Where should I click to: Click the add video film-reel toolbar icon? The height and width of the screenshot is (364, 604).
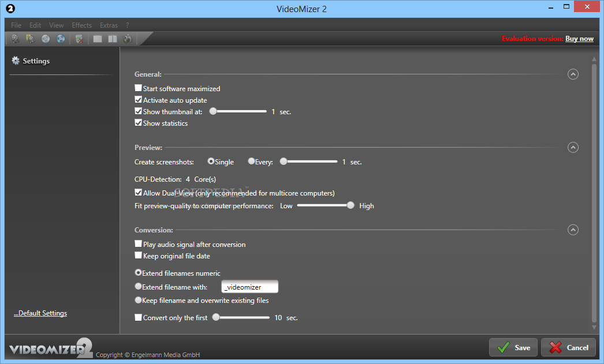(x=15, y=39)
